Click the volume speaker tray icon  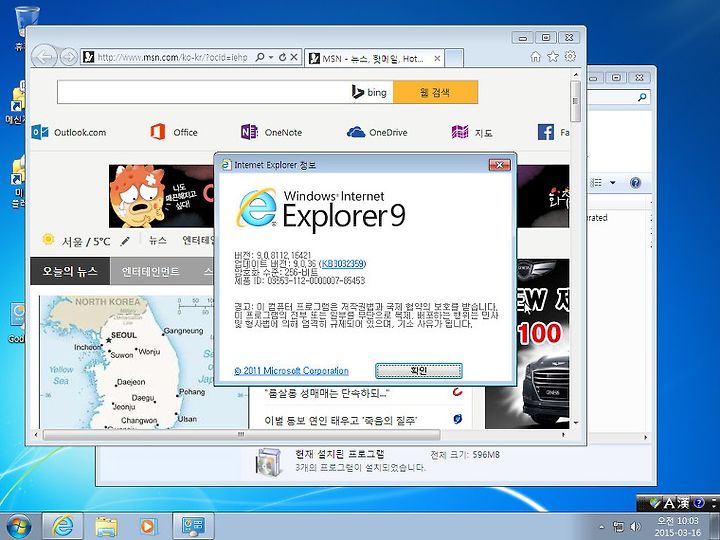636,527
